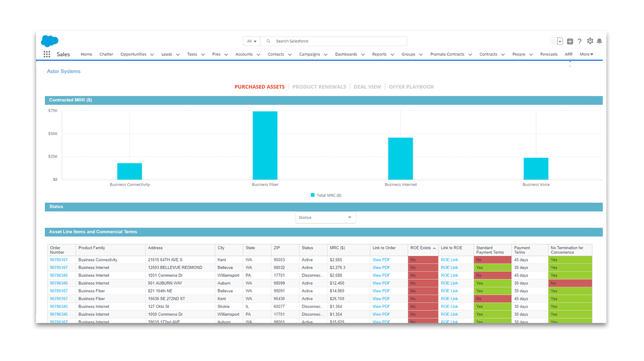This screenshot has height=361, width=644.
Task: Select the Purchased Assets tab
Action: [x=259, y=87]
